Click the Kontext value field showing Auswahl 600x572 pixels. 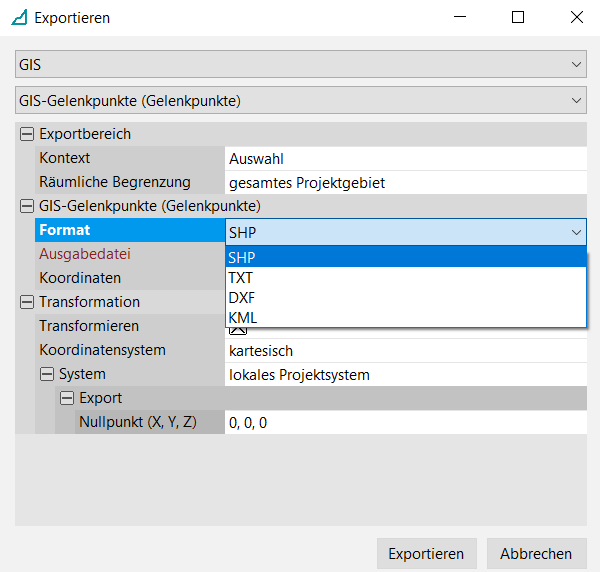(x=405, y=158)
